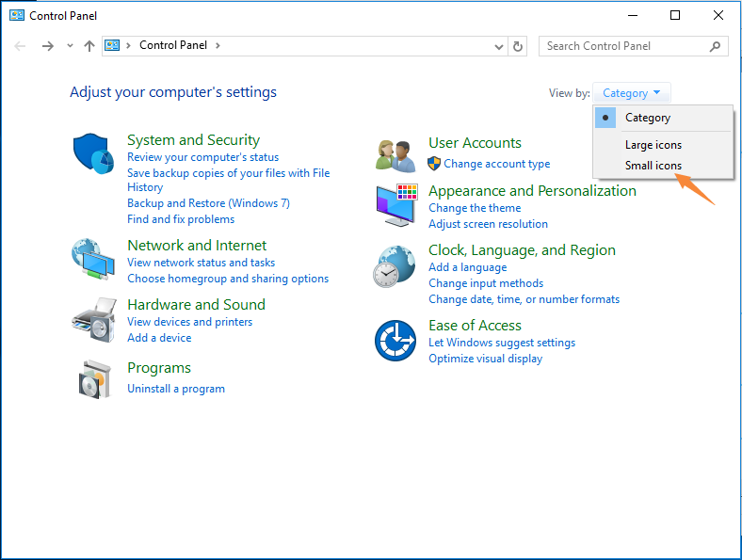Click Review your computer's status
The image size is (742, 560).
[203, 157]
